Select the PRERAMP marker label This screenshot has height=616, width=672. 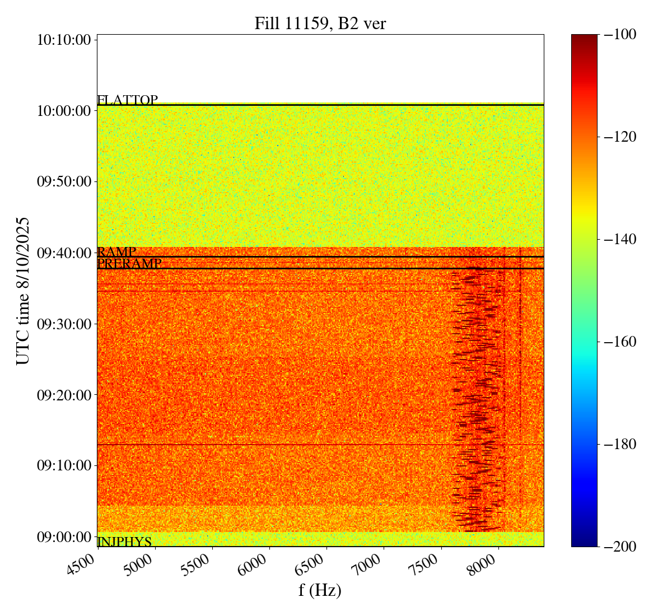coord(129,263)
